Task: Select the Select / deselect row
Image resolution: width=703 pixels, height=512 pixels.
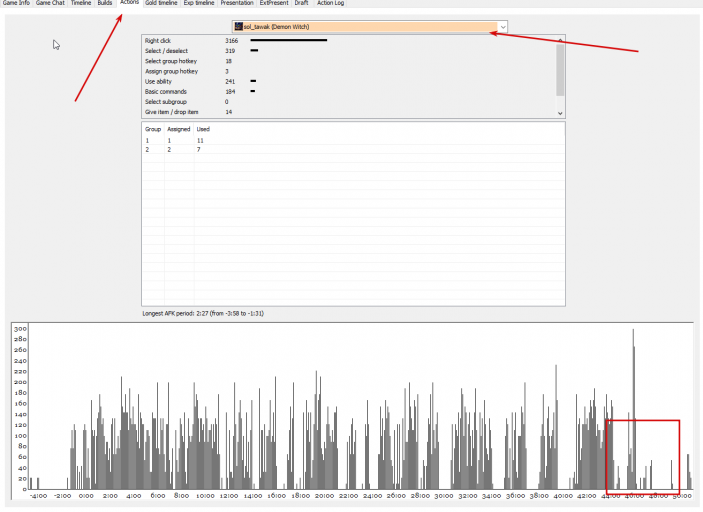Action: [x=348, y=51]
